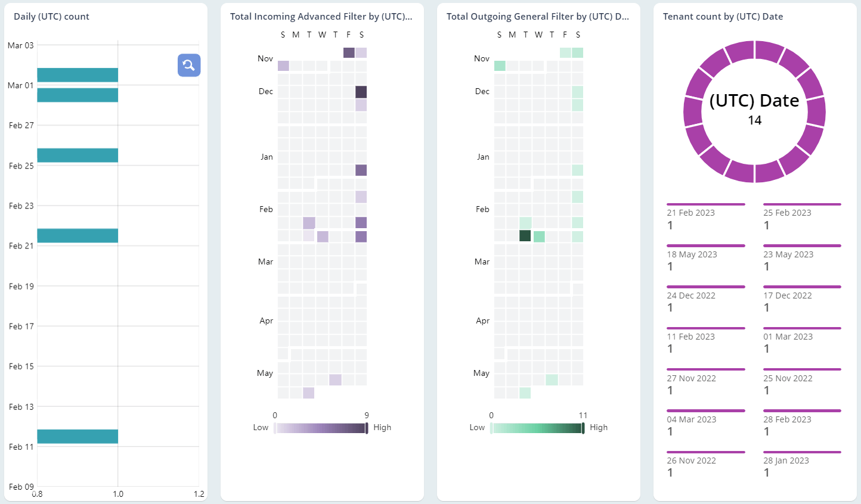861x504 pixels.
Task: Select the darkest February cell in Outgoing heatmap
Action: coord(525,236)
